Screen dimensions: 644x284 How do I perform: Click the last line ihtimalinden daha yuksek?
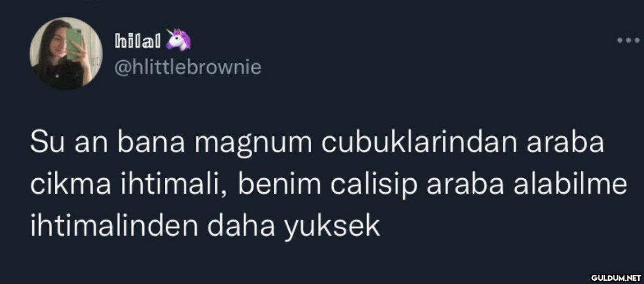[205, 227]
